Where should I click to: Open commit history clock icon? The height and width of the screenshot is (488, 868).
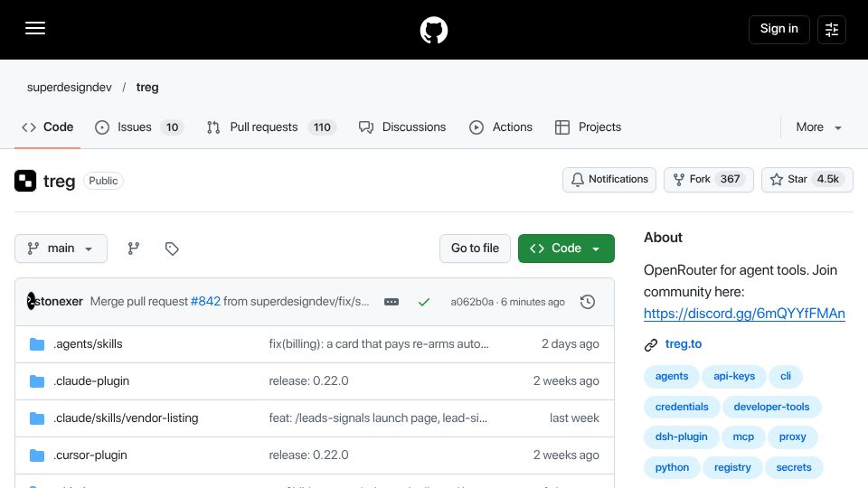click(588, 302)
